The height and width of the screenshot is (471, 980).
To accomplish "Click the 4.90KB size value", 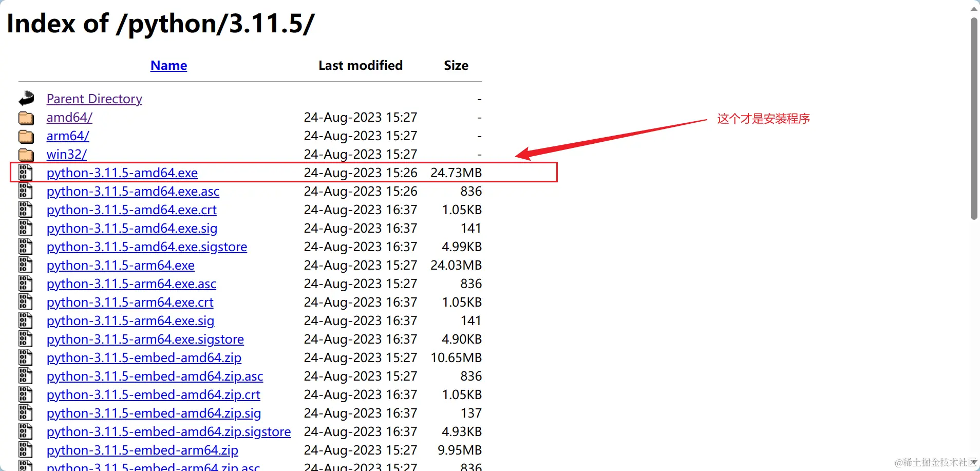I will click(462, 339).
